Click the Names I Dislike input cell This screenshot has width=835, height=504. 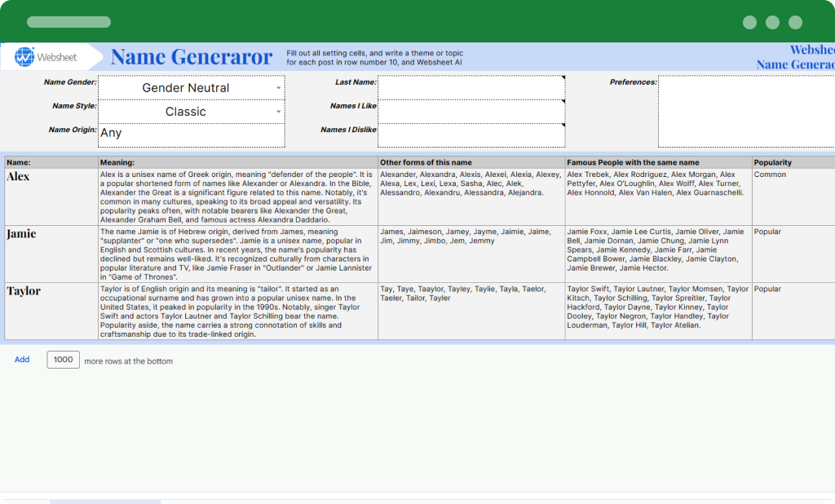(471, 135)
